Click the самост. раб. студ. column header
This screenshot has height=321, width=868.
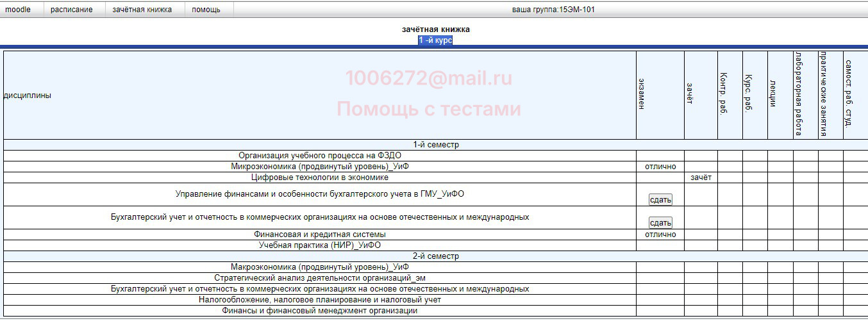(849, 94)
